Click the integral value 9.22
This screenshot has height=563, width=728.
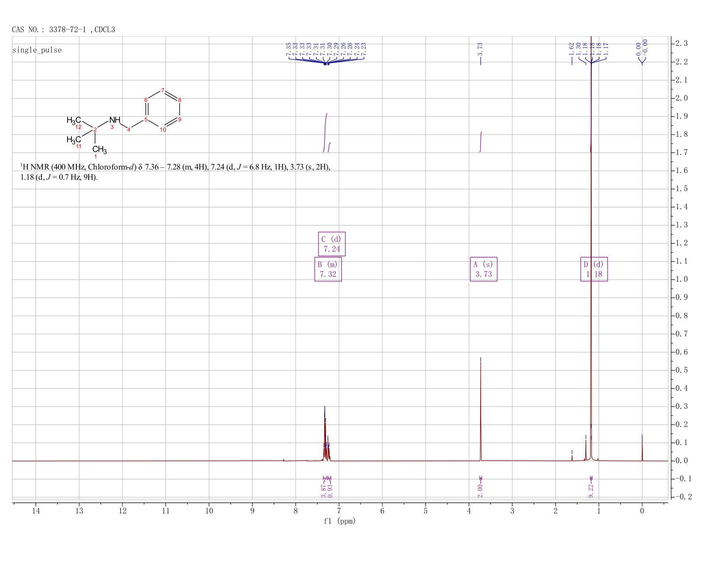591,490
